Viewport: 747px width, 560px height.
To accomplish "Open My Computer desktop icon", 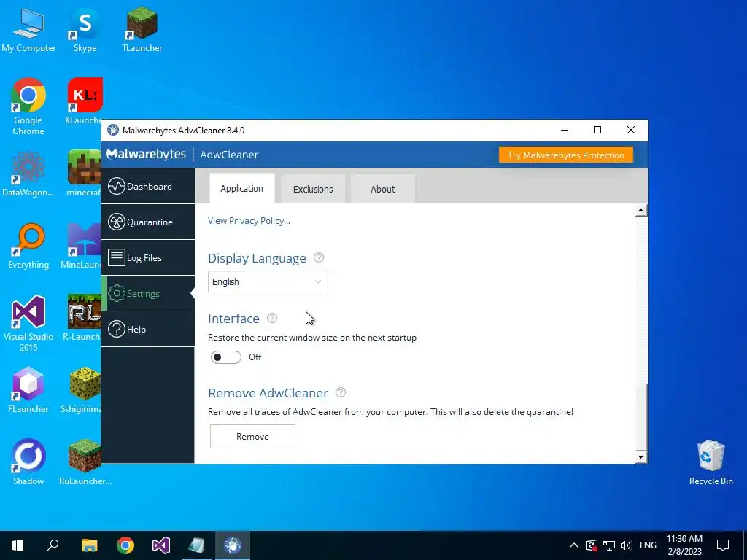I will pos(28,29).
